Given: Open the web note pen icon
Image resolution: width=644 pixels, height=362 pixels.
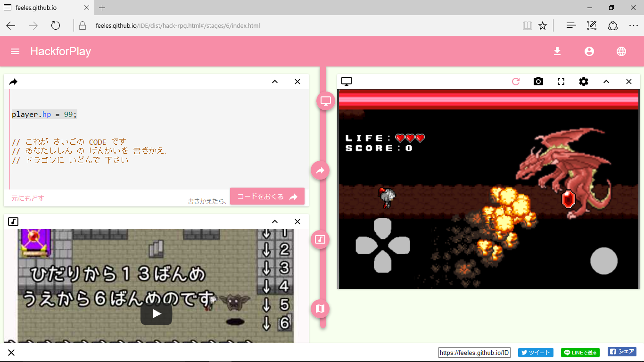Looking at the screenshot, I should (x=592, y=25).
